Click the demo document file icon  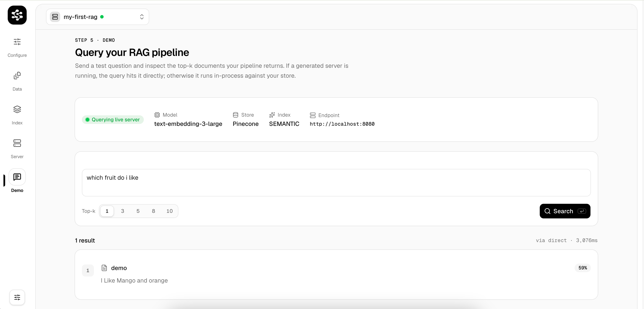tap(104, 268)
